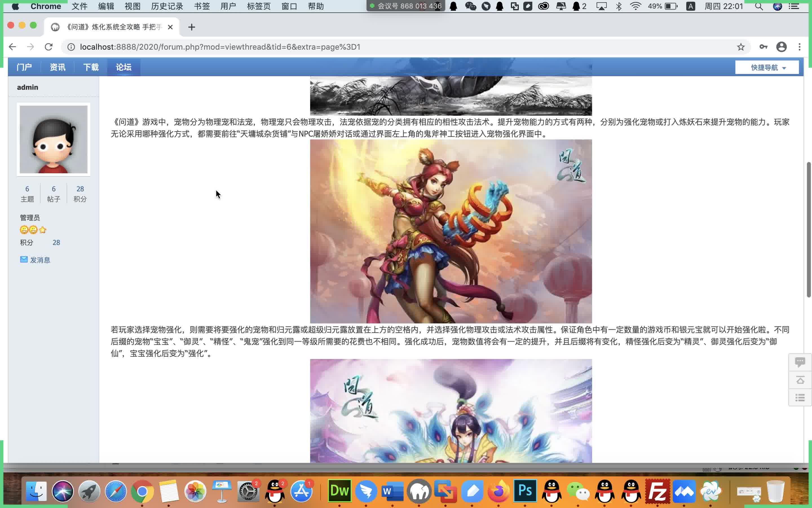This screenshot has height=508, width=812.
Task: Open Spotlight search in menu bar
Action: [x=759, y=6]
